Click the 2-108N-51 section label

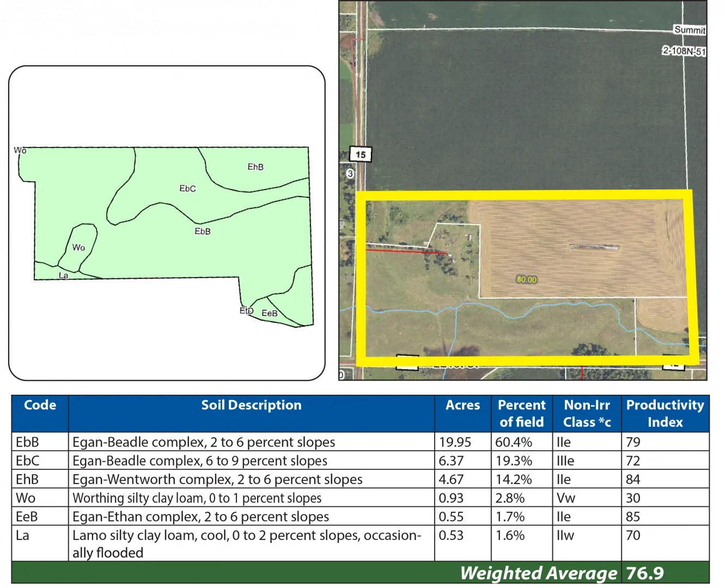[684, 51]
